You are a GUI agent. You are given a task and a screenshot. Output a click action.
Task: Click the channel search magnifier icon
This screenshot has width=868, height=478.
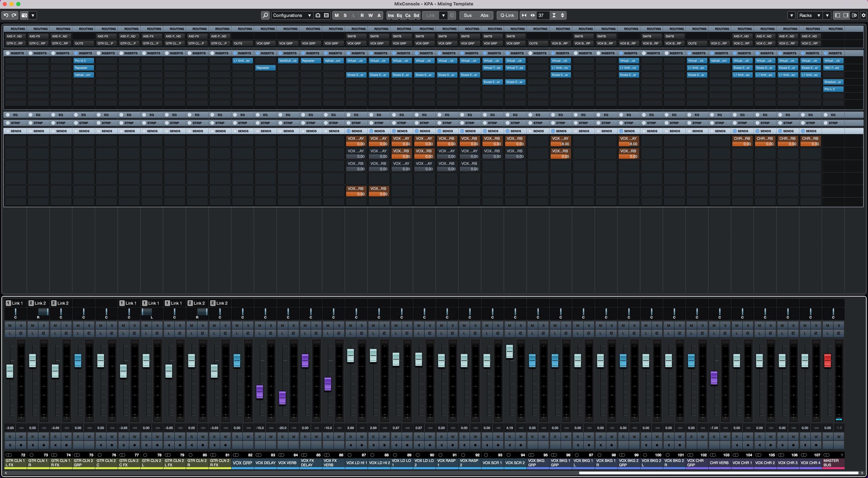coord(265,15)
